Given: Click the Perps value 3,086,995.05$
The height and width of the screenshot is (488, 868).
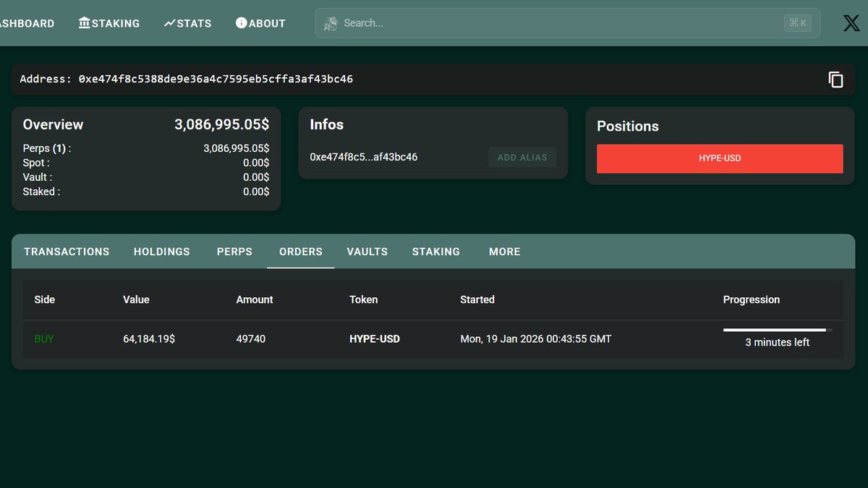Looking at the screenshot, I should point(237,148).
